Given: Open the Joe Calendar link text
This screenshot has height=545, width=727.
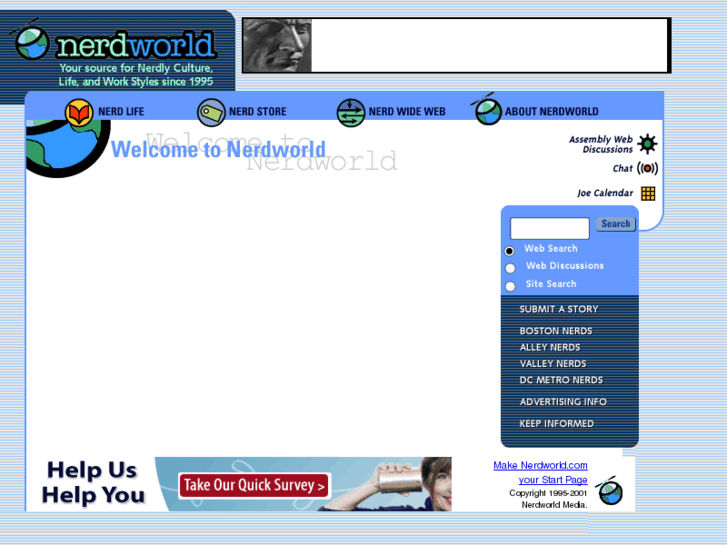Looking at the screenshot, I should pyautogui.click(x=605, y=193).
